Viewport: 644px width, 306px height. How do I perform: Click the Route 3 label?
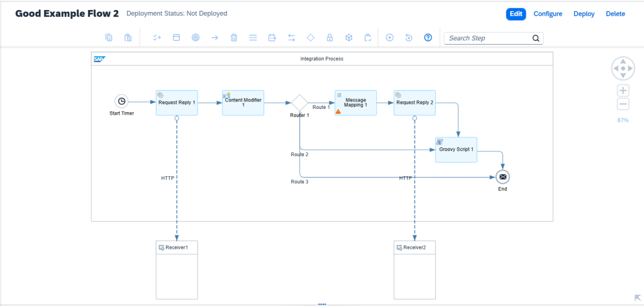[299, 181]
